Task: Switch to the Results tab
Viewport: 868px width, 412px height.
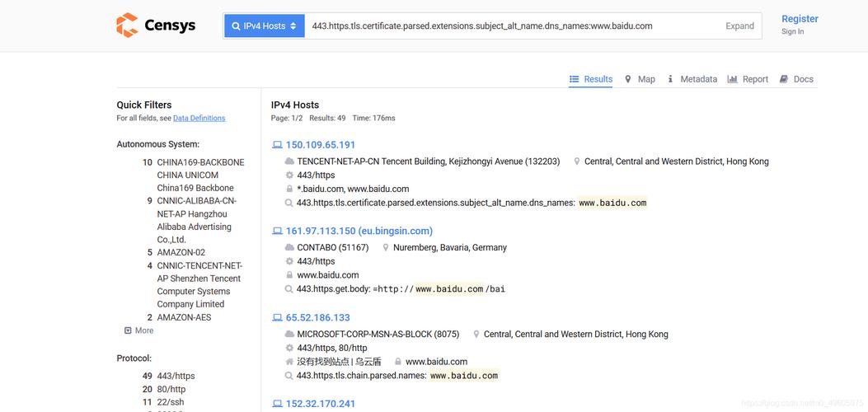Action: (591, 79)
